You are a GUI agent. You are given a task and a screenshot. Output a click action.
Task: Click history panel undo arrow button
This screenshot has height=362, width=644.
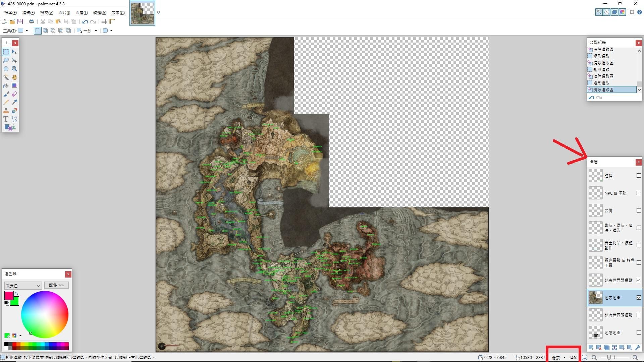(591, 98)
